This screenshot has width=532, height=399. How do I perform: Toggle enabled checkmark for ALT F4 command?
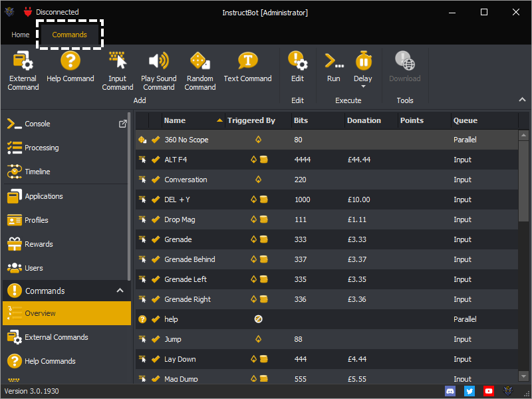pos(156,160)
